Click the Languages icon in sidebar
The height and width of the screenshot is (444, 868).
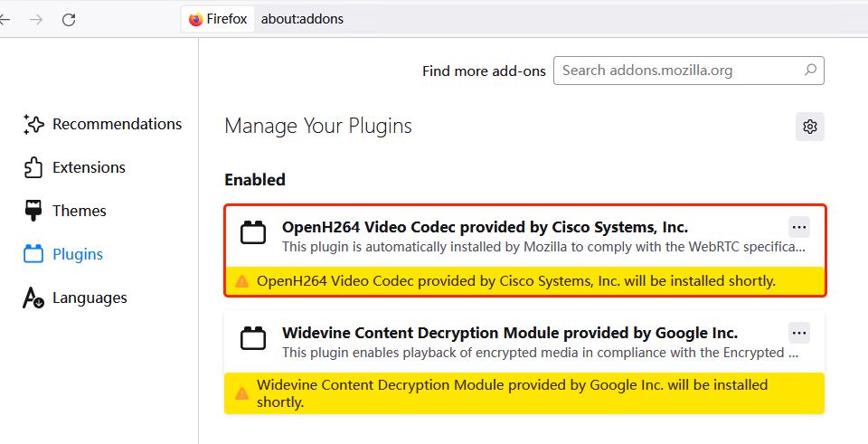coord(33,298)
